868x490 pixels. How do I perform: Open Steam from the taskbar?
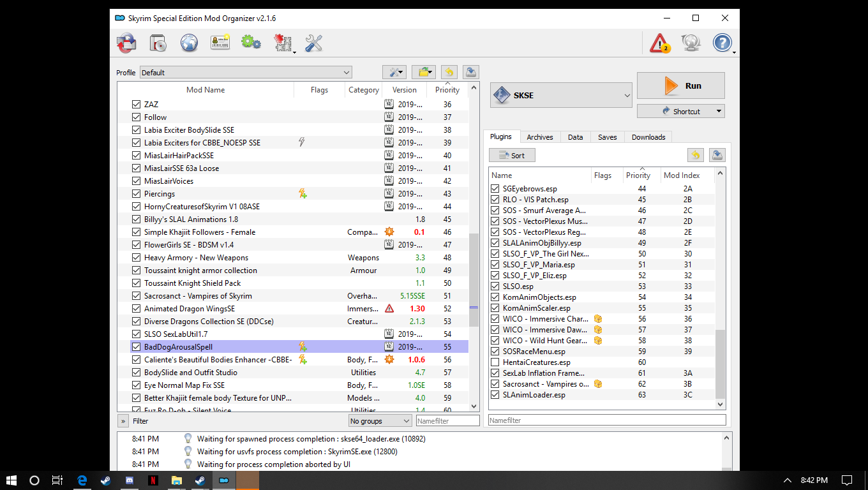105,480
